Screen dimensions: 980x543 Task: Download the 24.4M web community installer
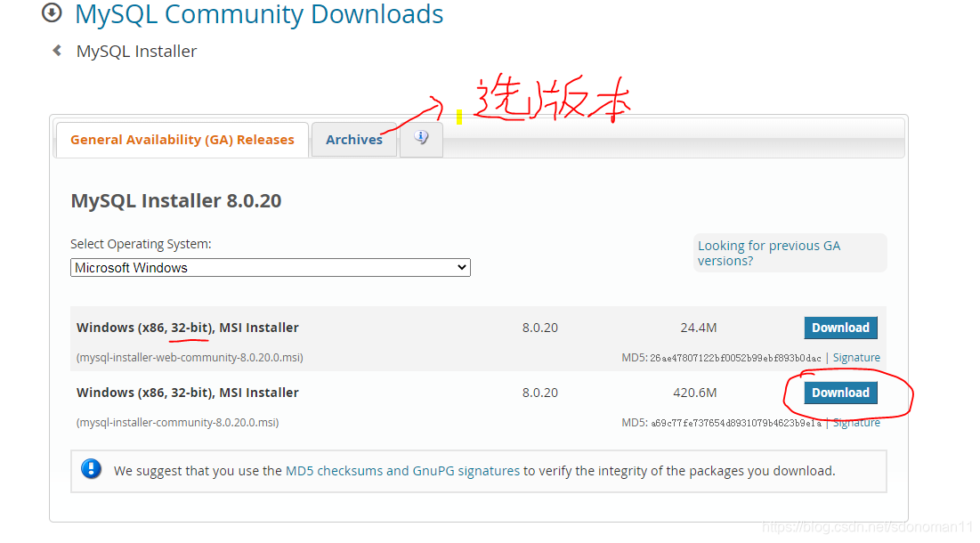(x=840, y=328)
